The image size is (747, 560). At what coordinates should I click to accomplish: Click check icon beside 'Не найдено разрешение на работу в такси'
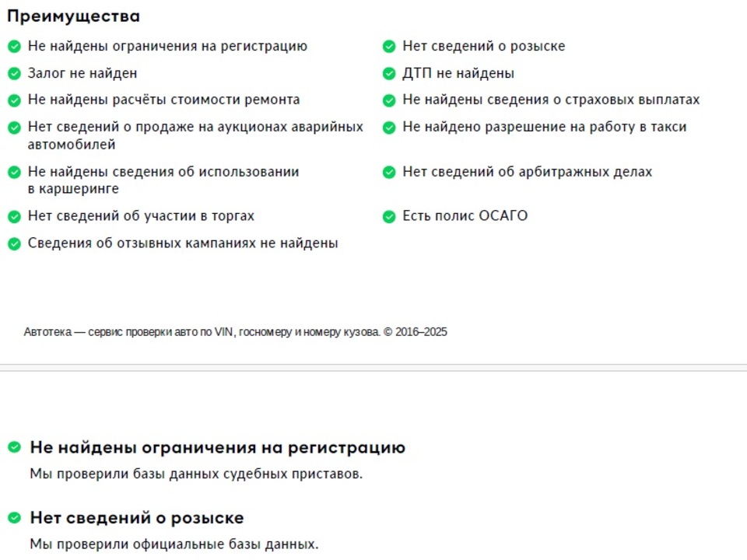point(389,127)
